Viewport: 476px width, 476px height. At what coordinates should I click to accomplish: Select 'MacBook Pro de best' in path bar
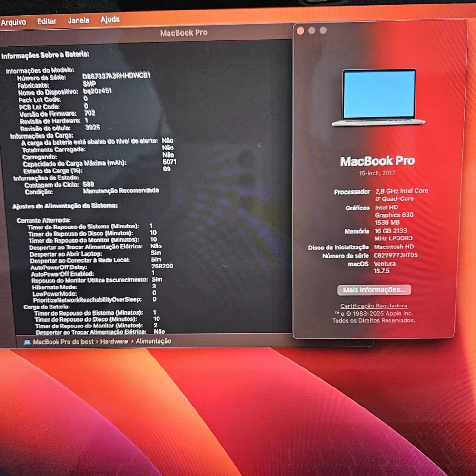(x=63, y=342)
